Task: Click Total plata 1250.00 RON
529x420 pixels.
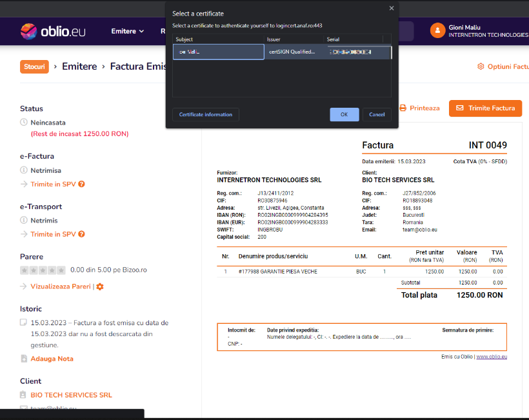Action: click(452, 295)
